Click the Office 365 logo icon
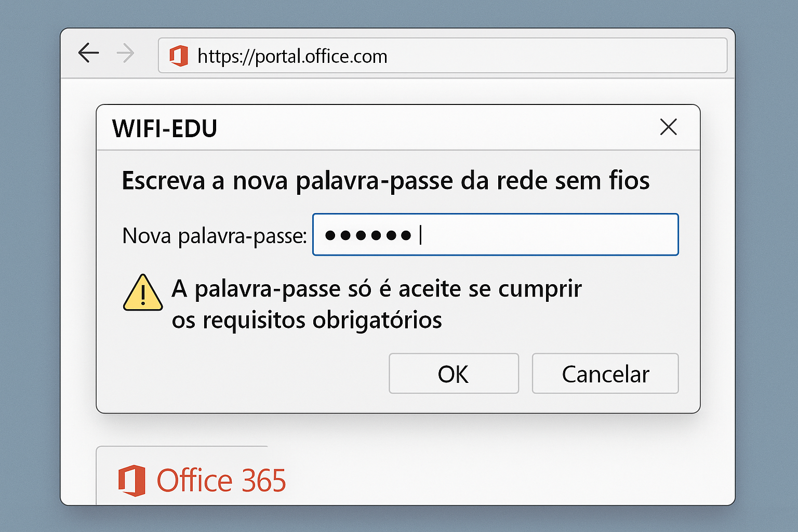The height and width of the screenshot is (532, 798). tap(132, 480)
